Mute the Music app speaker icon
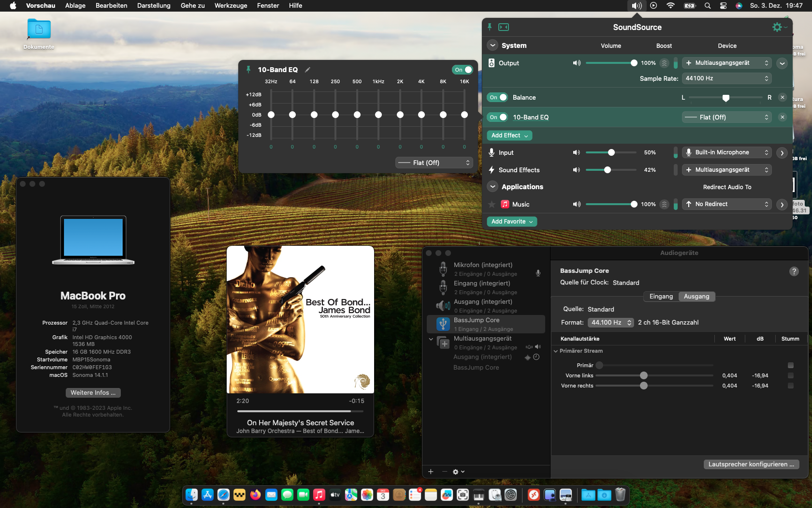 577,204
